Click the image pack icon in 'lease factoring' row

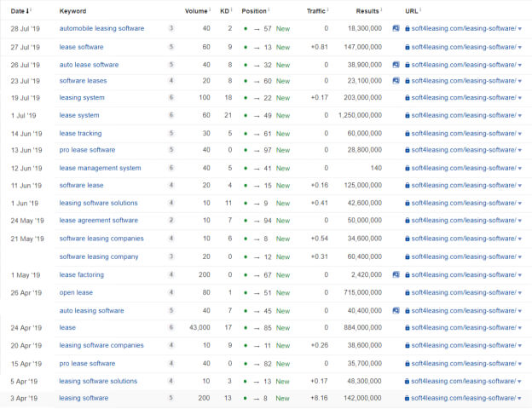coord(396,274)
